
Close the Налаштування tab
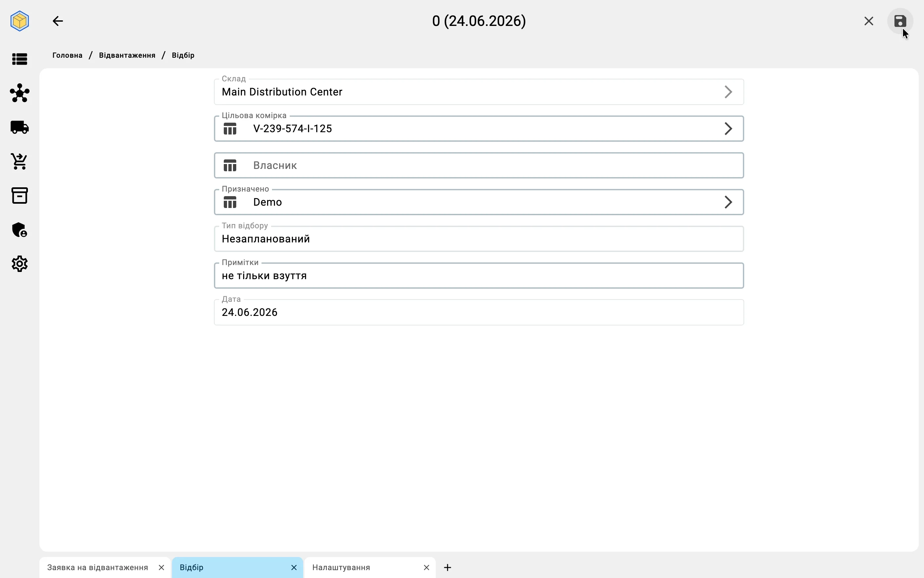click(426, 568)
